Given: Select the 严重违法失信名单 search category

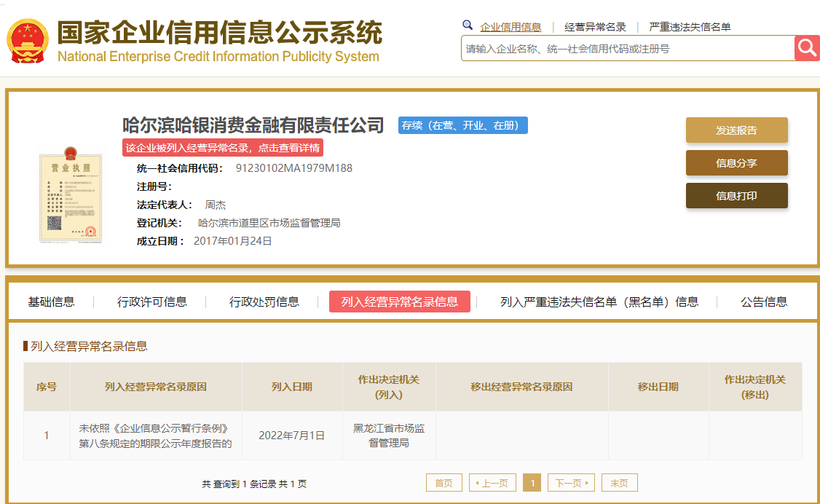Looking at the screenshot, I should 690,27.
